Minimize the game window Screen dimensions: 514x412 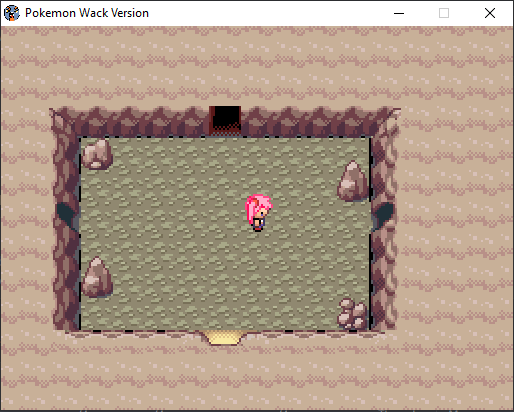click(x=399, y=13)
